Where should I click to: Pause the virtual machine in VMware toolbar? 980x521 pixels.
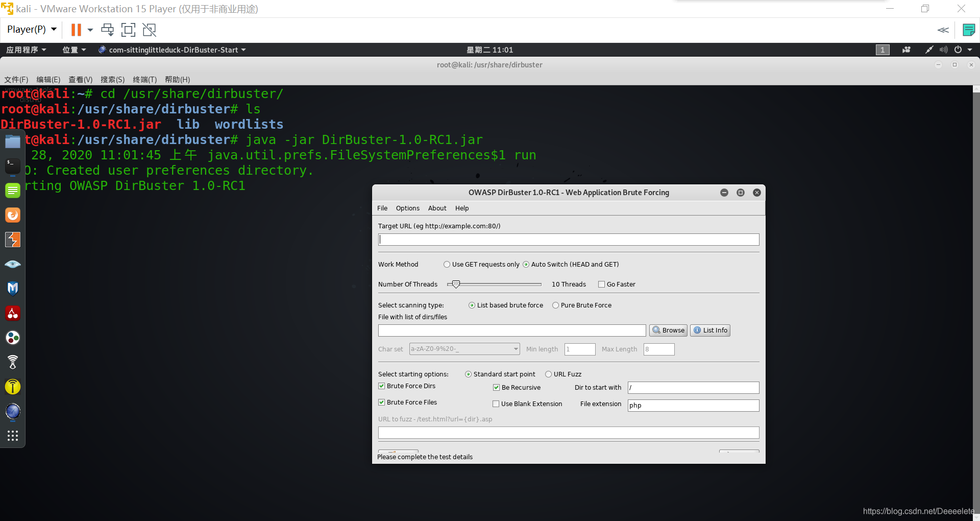pos(76,30)
